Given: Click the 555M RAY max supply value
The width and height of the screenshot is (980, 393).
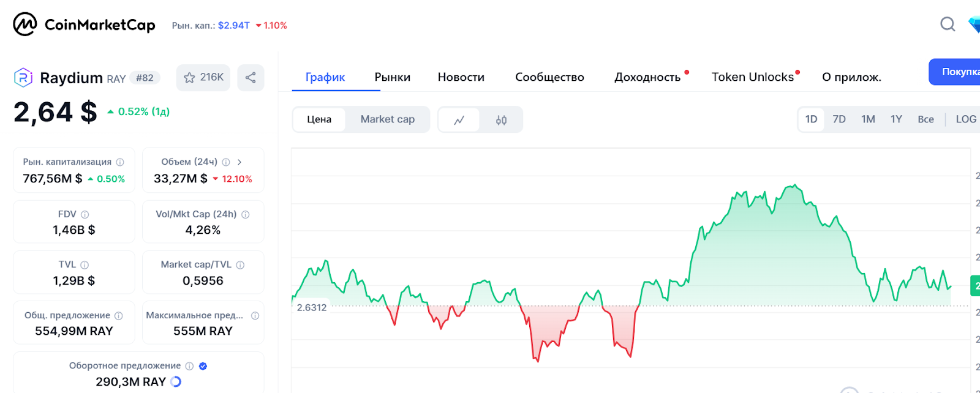Looking at the screenshot, I should (203, 331).
